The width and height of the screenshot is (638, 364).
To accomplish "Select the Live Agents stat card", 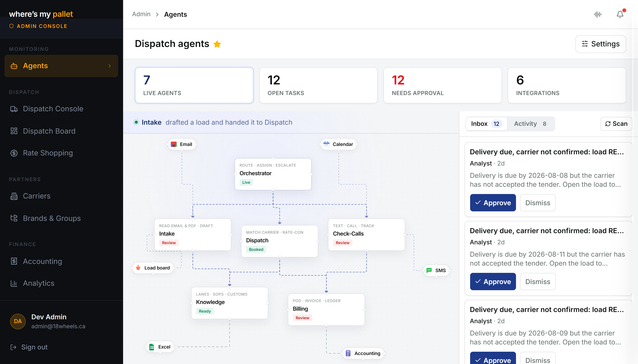I will (x=194, y=85).
